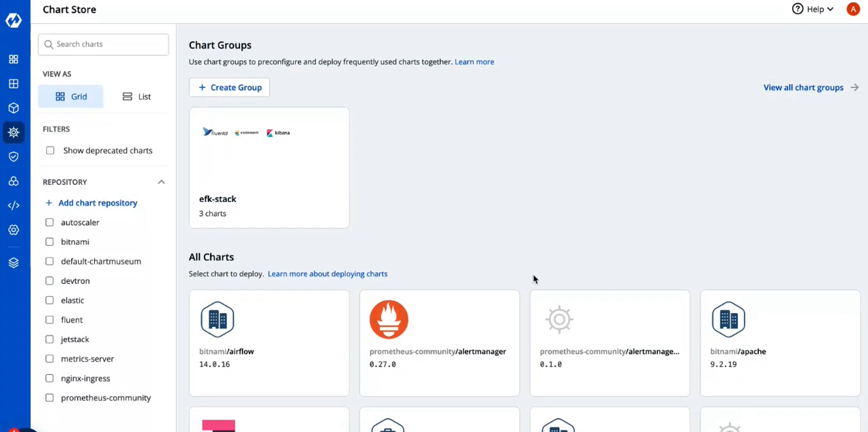Open the security shield sidebar icon

coord(14,157)
